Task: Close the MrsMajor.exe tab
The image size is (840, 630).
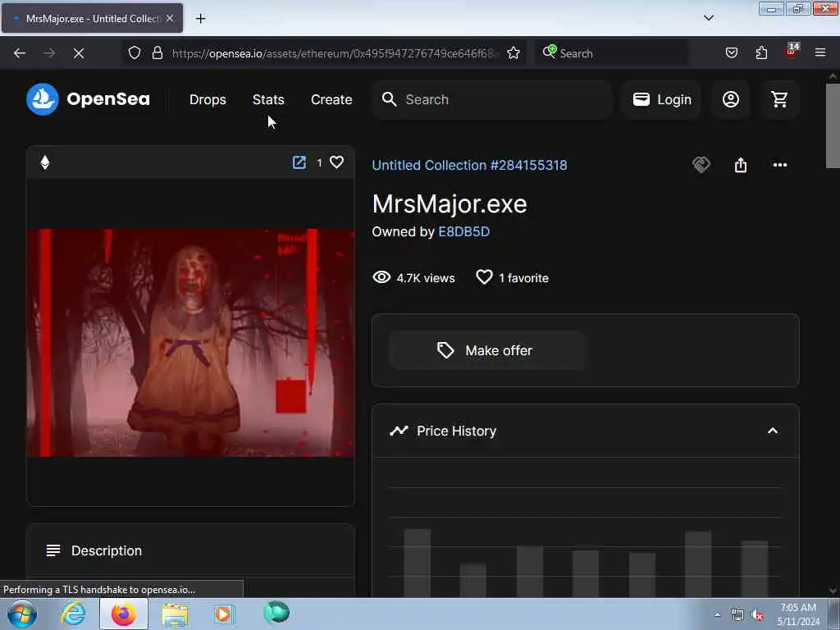Action: pos(170,19)
